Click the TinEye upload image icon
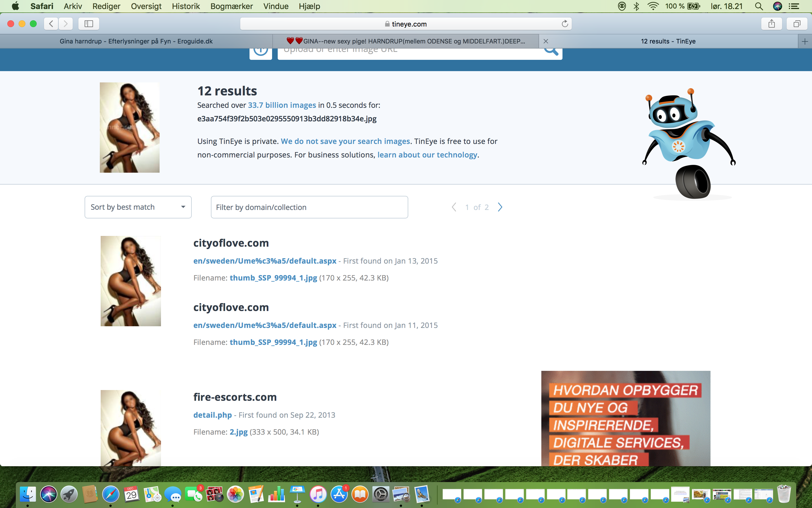The width and height of the screenshot is (812, 508). (261, 52)
